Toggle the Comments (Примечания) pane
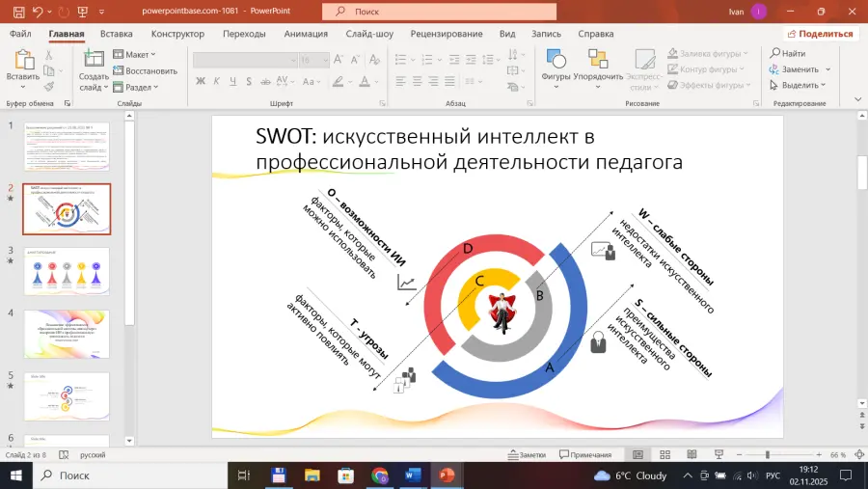The image size is (868, 489). tap(584, 454)
